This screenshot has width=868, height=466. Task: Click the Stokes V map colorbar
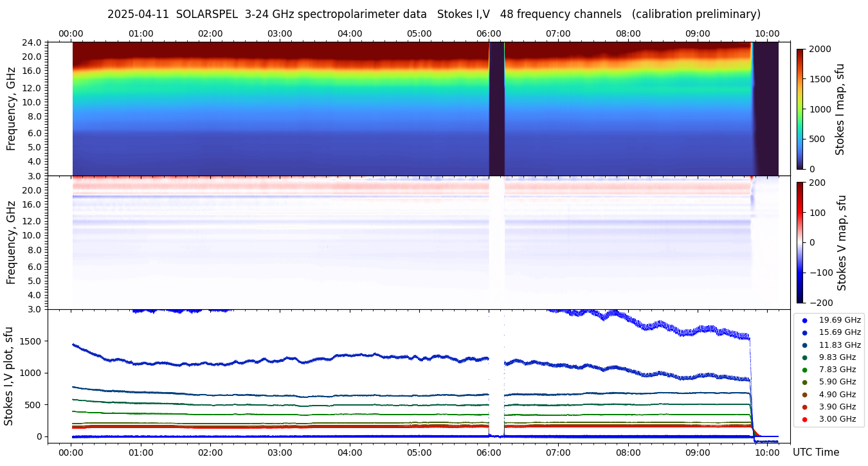pos(800,242)
